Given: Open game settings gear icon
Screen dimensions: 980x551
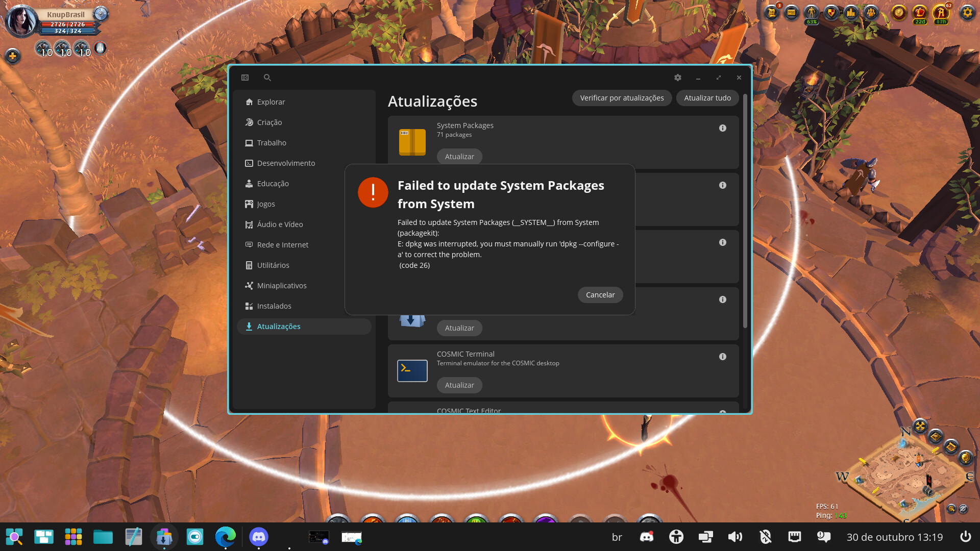Looking at the screenshot, I should tap(967, 12).
